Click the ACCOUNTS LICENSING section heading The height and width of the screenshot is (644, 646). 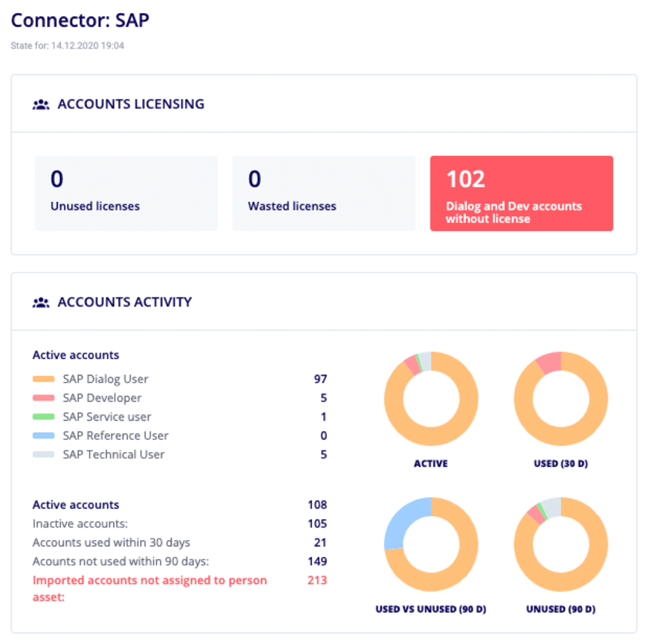click(x=131, y=104)
